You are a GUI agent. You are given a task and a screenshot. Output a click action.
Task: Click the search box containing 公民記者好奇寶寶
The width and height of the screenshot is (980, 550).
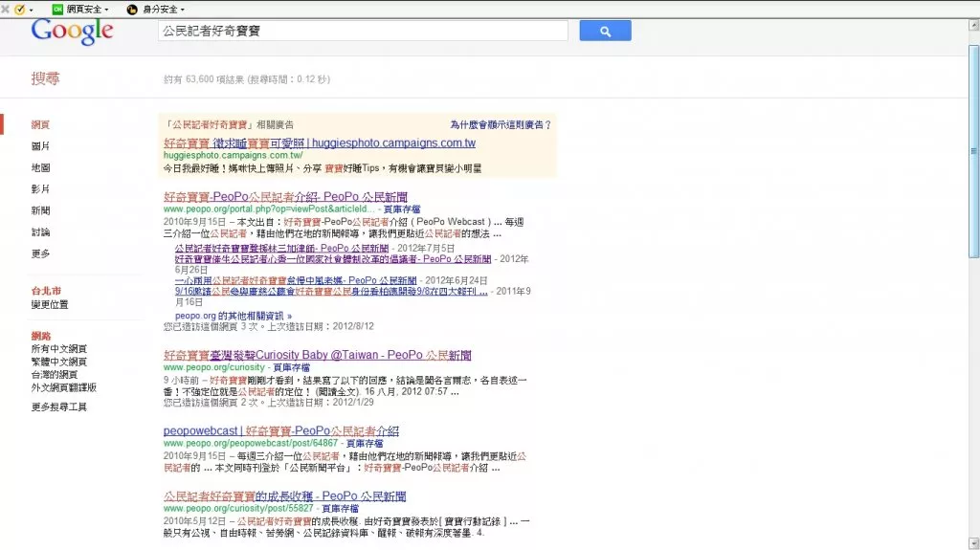click(362, 32)
